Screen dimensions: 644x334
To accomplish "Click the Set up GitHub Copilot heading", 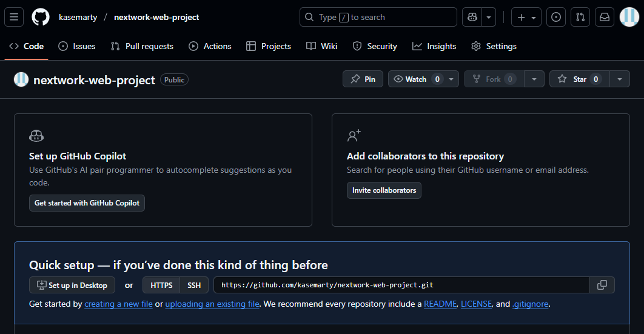I will coord(78,156).
